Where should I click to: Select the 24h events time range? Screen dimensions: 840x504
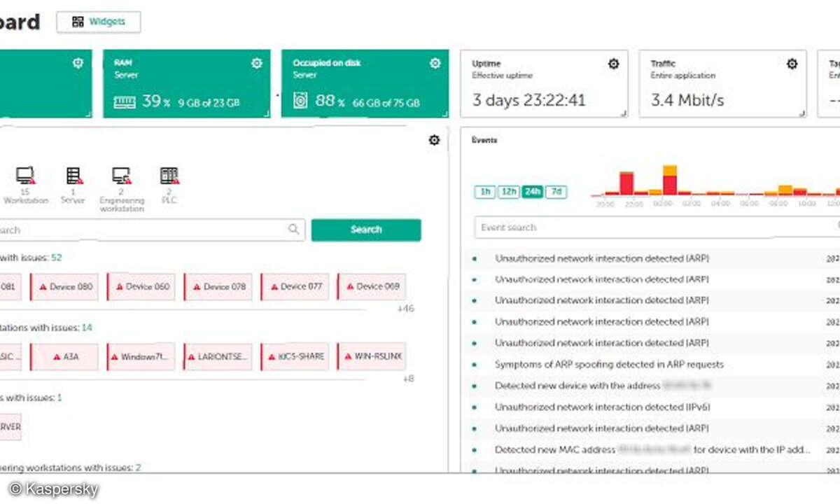pyautogui.click(x=532, y=192)
